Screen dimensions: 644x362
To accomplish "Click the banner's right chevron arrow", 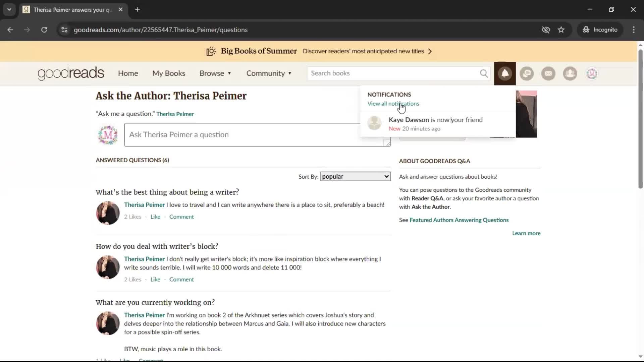I will 430,51.
